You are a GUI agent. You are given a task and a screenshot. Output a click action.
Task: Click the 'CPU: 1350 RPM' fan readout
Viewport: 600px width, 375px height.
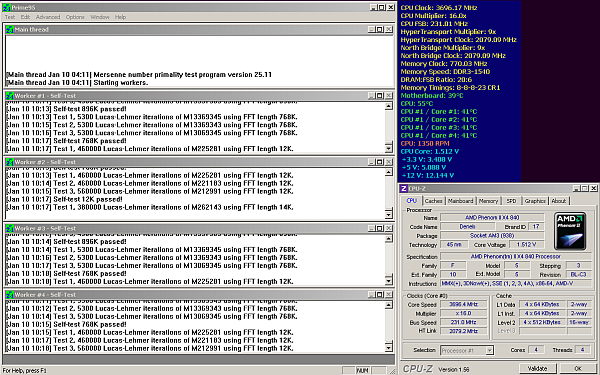425,143
